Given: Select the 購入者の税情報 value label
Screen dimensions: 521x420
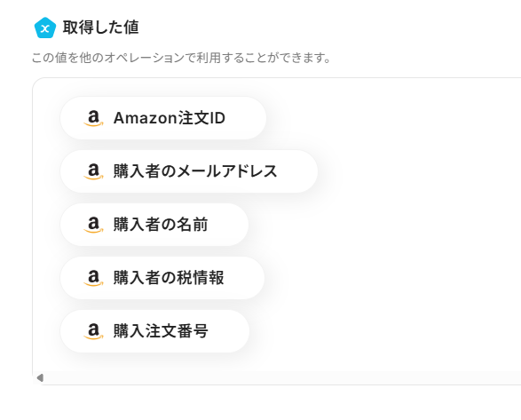Looking at the screenshot, I should [x=169, y=278].
